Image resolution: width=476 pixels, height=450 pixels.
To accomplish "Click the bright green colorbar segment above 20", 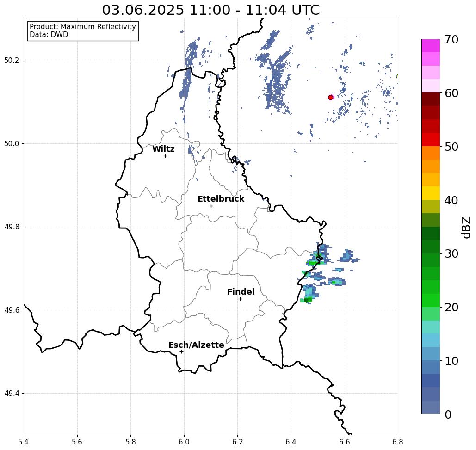I will 431,300.
